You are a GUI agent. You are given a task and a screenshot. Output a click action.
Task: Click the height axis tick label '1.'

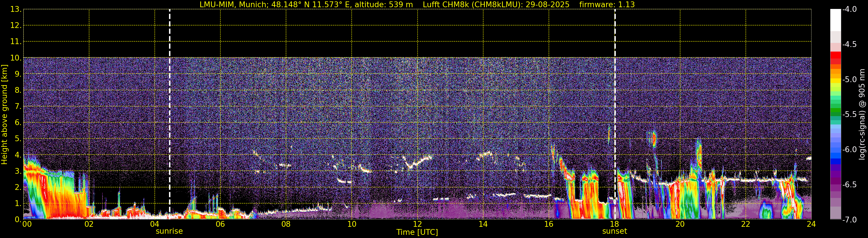[18, 203]
